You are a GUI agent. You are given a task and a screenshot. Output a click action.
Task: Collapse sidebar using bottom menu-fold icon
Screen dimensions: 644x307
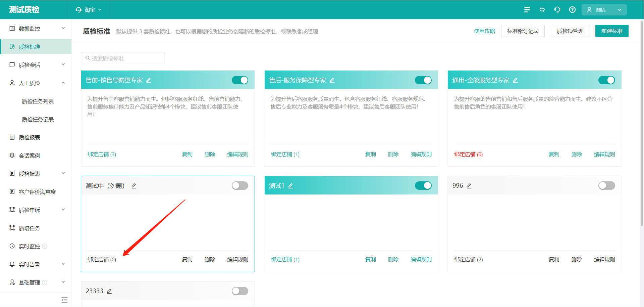(64, 300)
